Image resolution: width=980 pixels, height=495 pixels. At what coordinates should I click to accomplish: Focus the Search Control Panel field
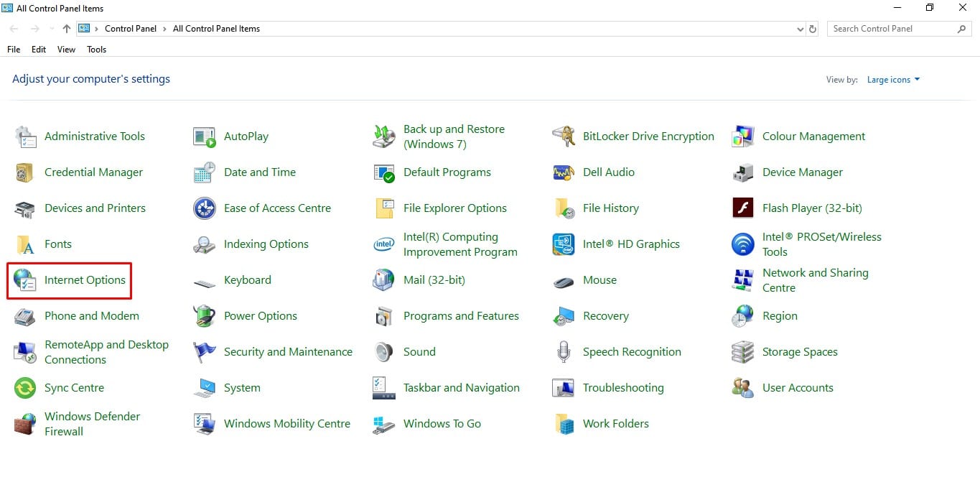coord(900,29)
